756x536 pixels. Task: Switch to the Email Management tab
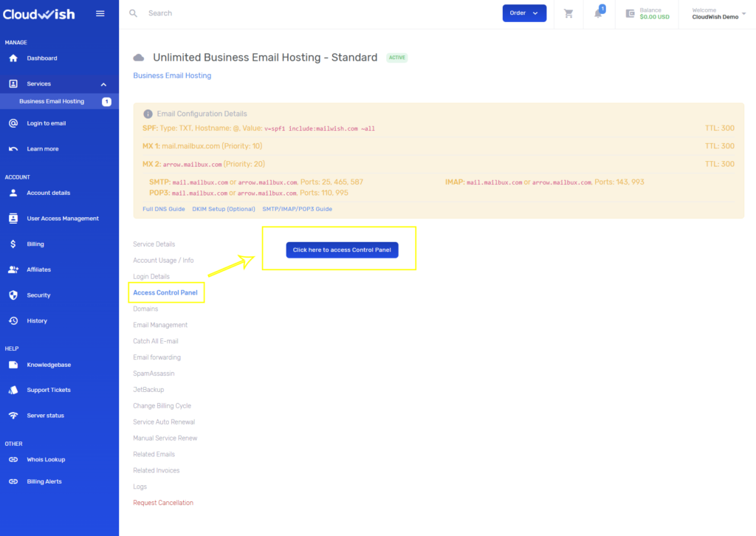[160, 325]
